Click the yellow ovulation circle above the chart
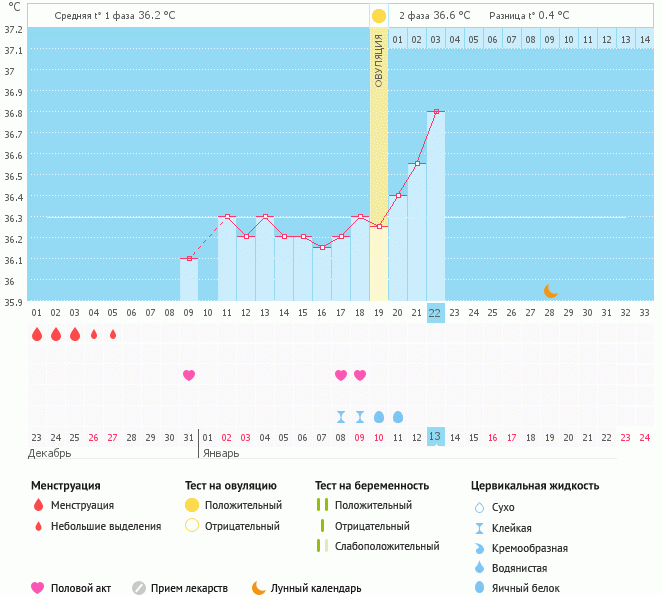Image resolution: width=663 pixels, height=595 pixels. (378, 16)
